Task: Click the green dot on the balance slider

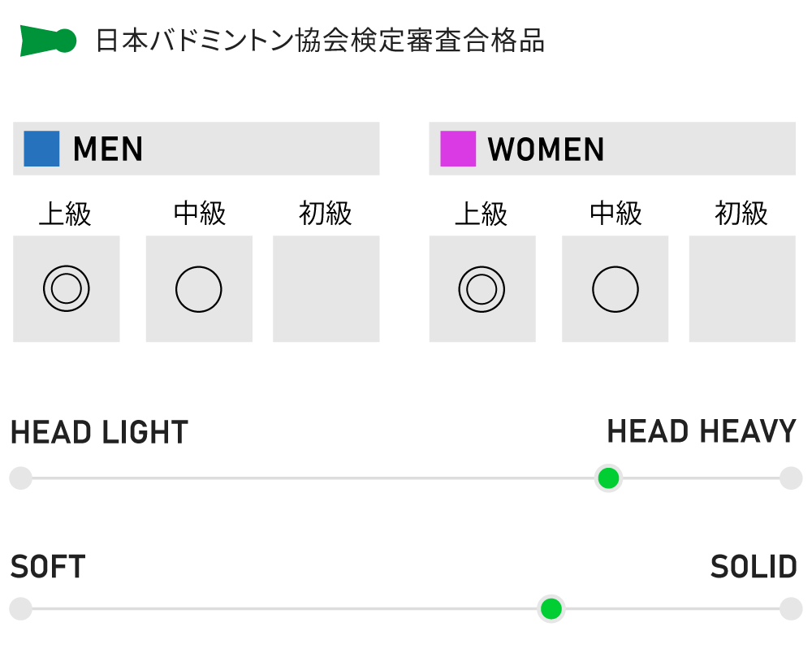Action: pyautogui.click(x=608, y=478)
